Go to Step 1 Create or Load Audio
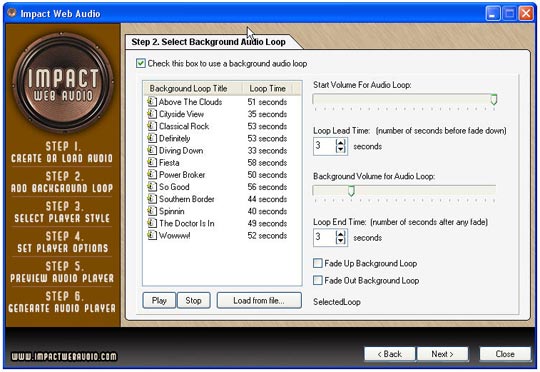The width and height of the screenshot is (540, 372). 62,152
